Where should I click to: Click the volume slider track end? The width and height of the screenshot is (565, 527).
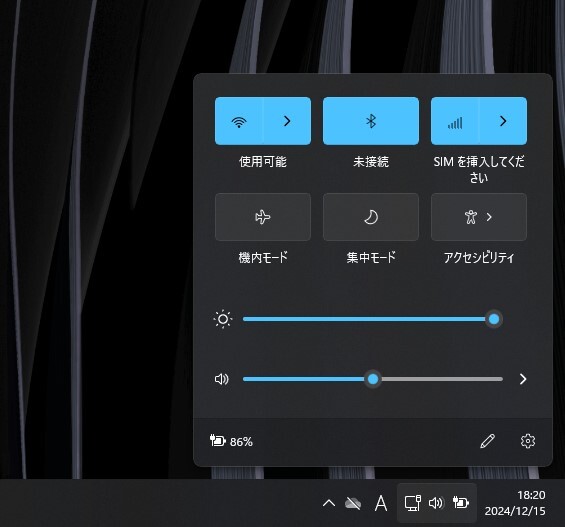(x=501, y=379)
